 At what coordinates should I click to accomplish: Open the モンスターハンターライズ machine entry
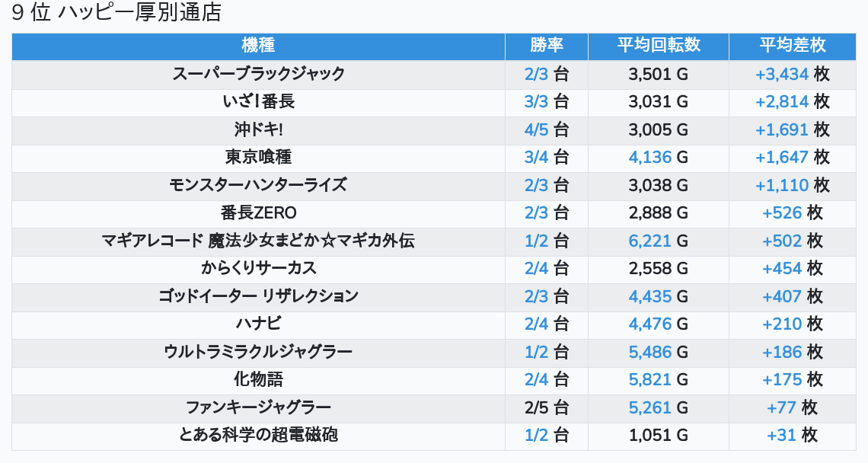[258, 185]
